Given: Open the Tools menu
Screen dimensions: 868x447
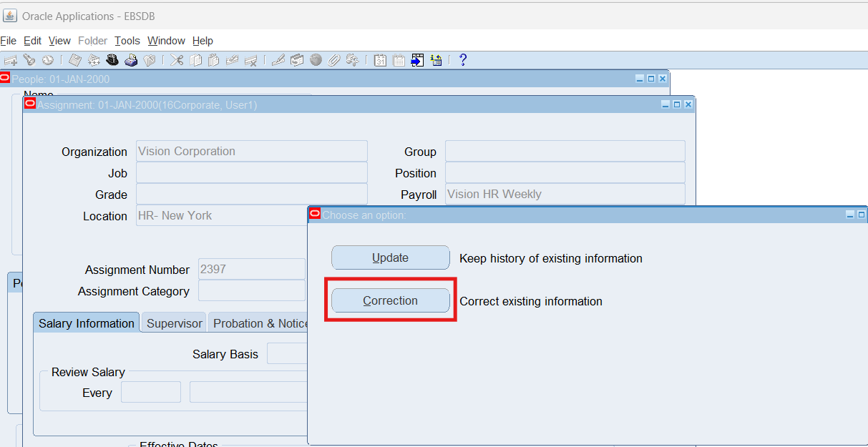Looking at the screenshot, I should coord(127,41).
